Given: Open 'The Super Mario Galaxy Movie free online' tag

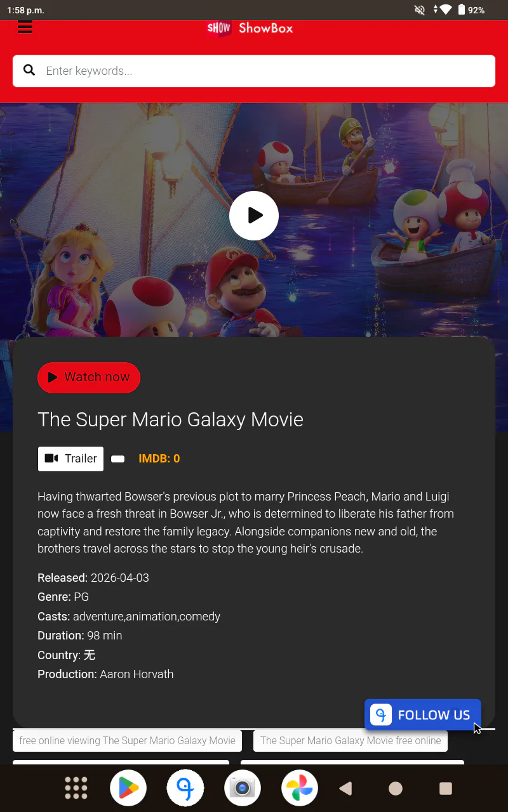Looking at the screenshot, I should (x=351, y=740).
